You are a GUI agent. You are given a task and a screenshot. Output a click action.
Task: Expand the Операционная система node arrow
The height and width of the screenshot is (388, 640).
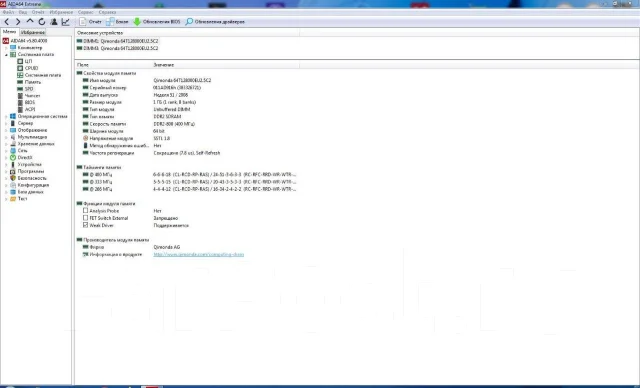click(6, 116)
